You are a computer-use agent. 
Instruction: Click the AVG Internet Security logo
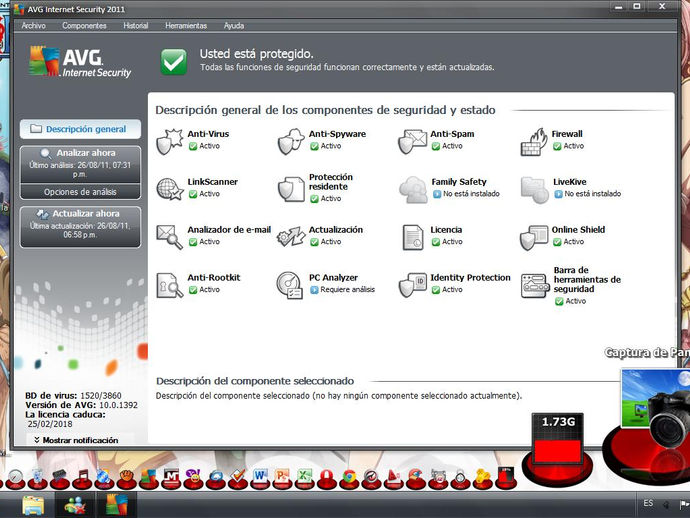click(80, 62)
